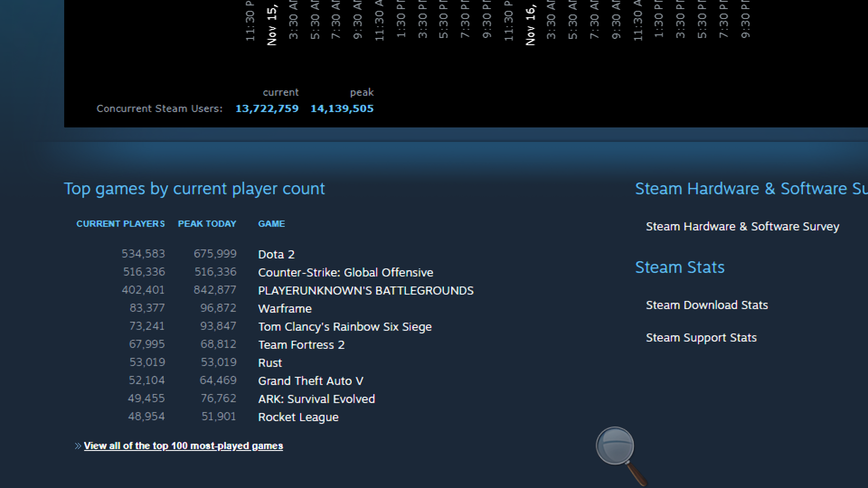
Task: Click Tom Clancy's Rainbow Six Siege entry
Action: tap(344, 327)
